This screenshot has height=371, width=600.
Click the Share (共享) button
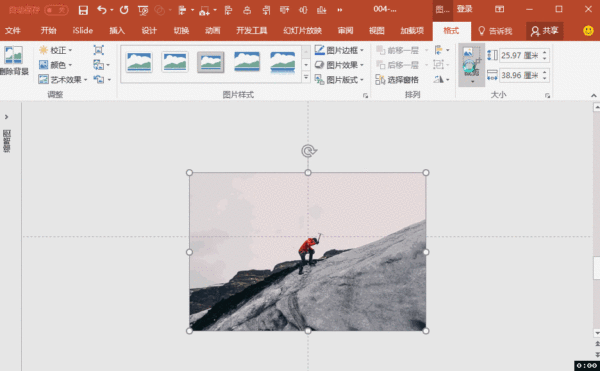pyautogui.click(x=545, y=31)
